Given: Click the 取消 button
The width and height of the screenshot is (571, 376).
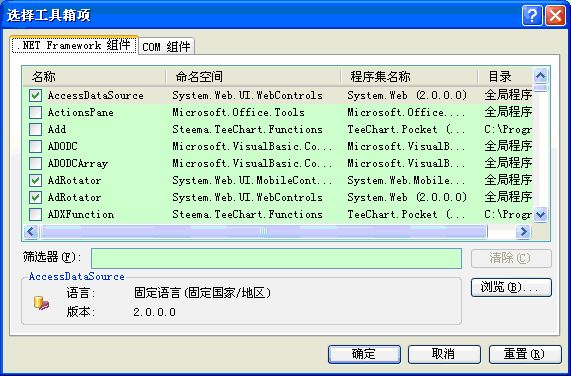Looking at the screenshot, I should pos(444,354).
